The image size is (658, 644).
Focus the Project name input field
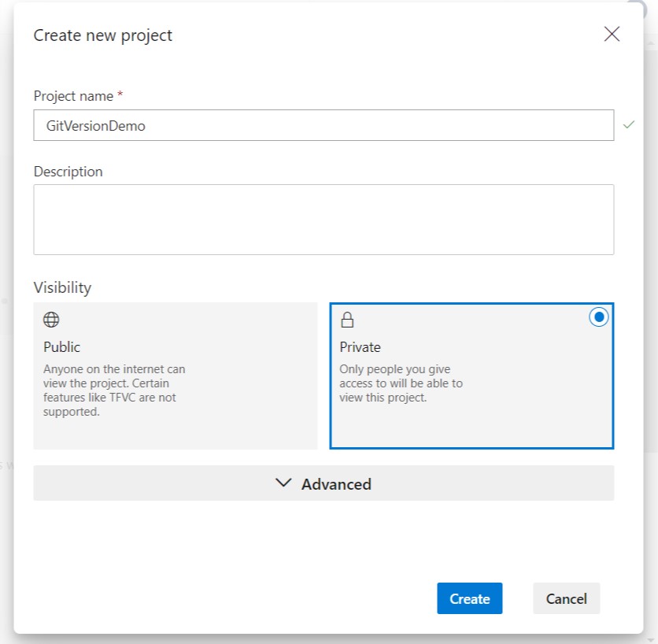(x=323, y=125)
